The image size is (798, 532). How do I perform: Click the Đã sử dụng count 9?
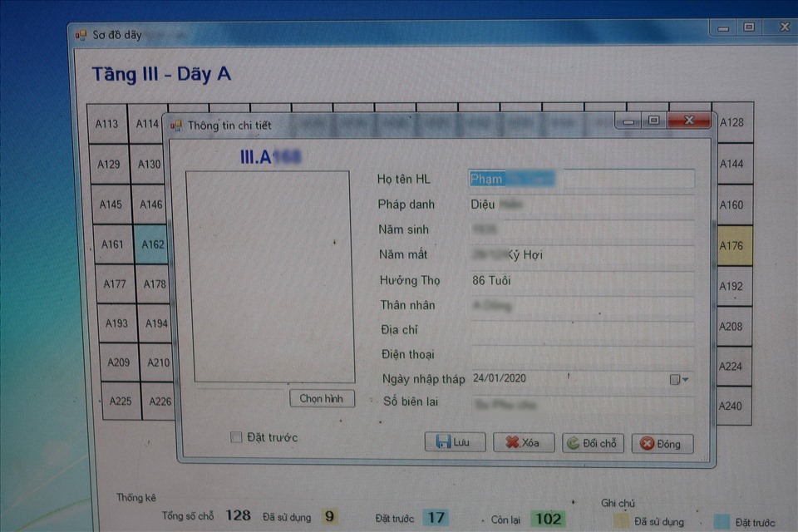click(x=330, y=517)
